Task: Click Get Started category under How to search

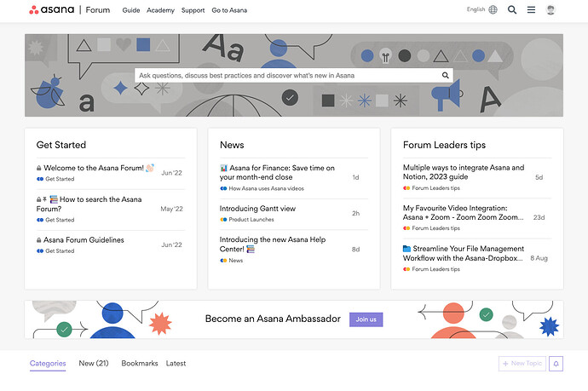Action: [x=60, y=220]
